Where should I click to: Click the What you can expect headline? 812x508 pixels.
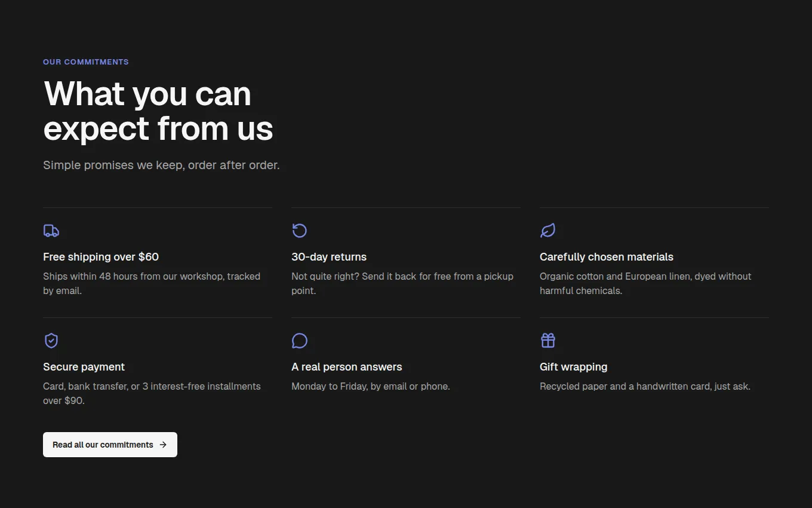click(158, 111)
